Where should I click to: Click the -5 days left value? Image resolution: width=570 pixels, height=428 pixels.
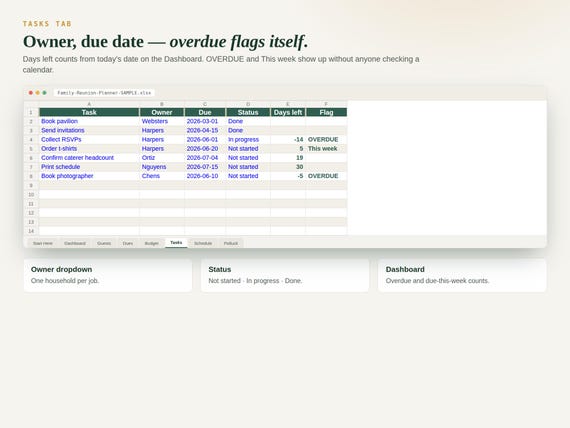[x=288, y=176]
